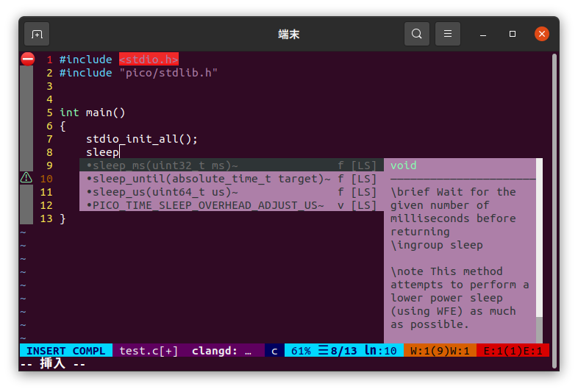Screen dimensions: 578x392
Task: Click the 61% 8/13 ln:10 position indicator
Action: [344, 350]
